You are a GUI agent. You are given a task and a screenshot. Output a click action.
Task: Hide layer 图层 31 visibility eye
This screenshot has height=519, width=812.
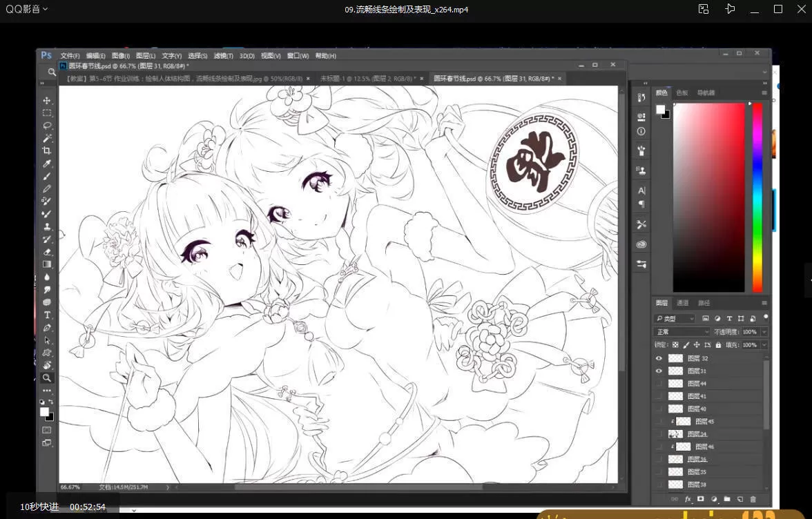[659, 371]
